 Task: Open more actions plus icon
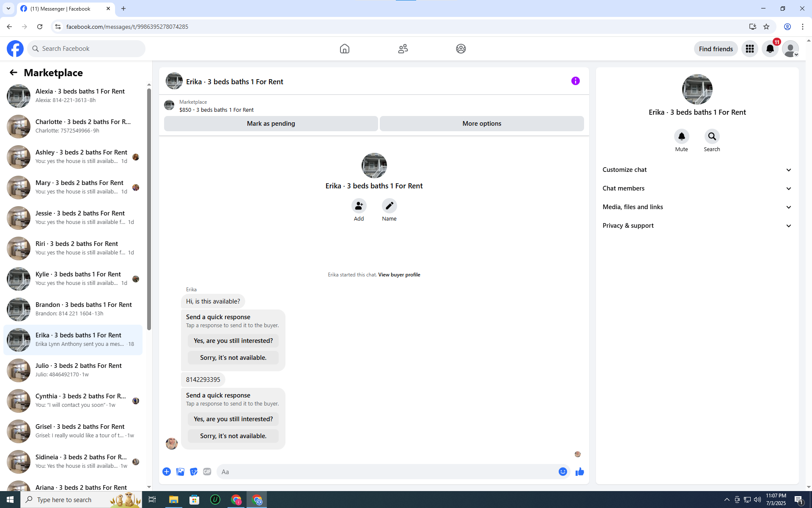click(167, 472)
